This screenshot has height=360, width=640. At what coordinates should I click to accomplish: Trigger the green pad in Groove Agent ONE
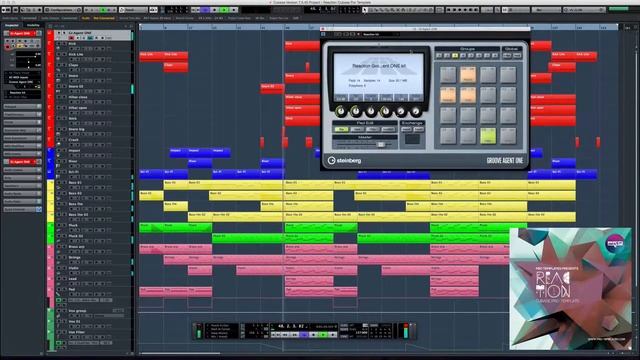coord(488,136)
